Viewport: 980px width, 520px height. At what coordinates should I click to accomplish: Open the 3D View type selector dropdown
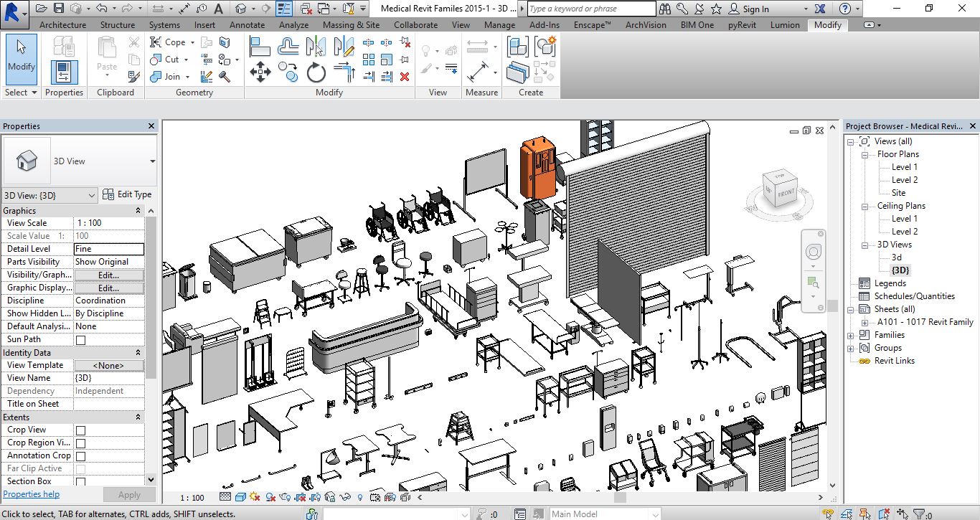tap(152, 161)
